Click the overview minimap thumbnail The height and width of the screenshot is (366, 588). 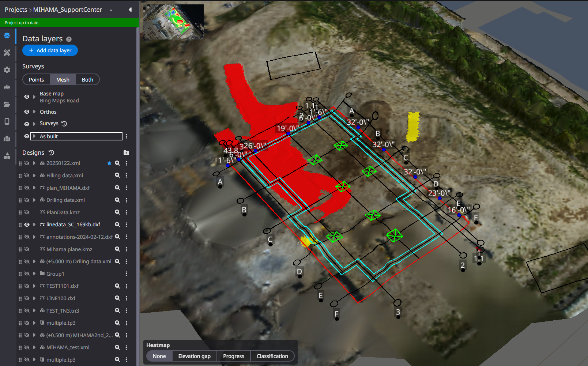173,22
